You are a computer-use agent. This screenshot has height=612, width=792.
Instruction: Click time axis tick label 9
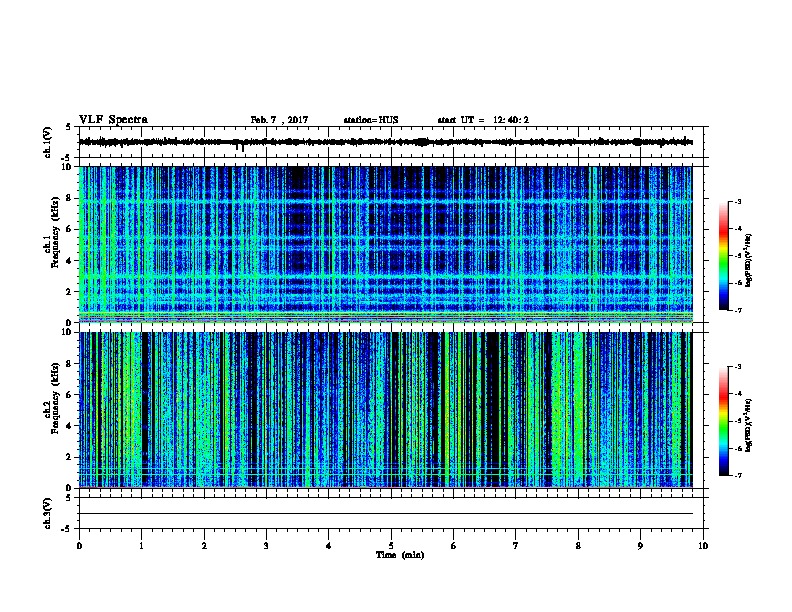[x=640, y=546]
